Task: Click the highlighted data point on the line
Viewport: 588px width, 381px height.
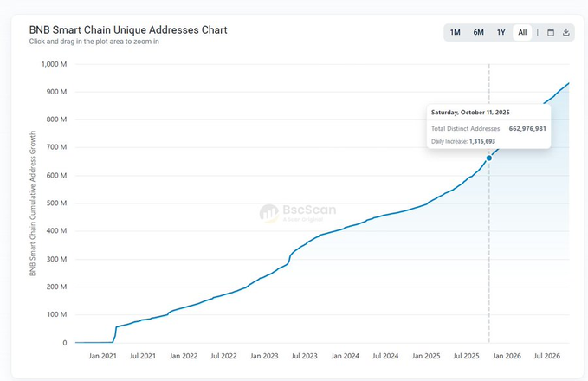Action: coord(489,158)
